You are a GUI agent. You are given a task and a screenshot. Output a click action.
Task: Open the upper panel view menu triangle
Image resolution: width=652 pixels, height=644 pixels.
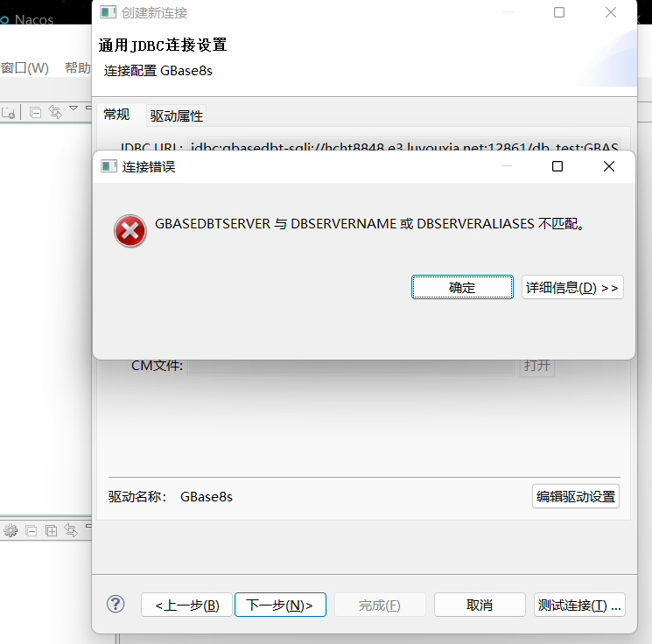[x=74, y=108]
